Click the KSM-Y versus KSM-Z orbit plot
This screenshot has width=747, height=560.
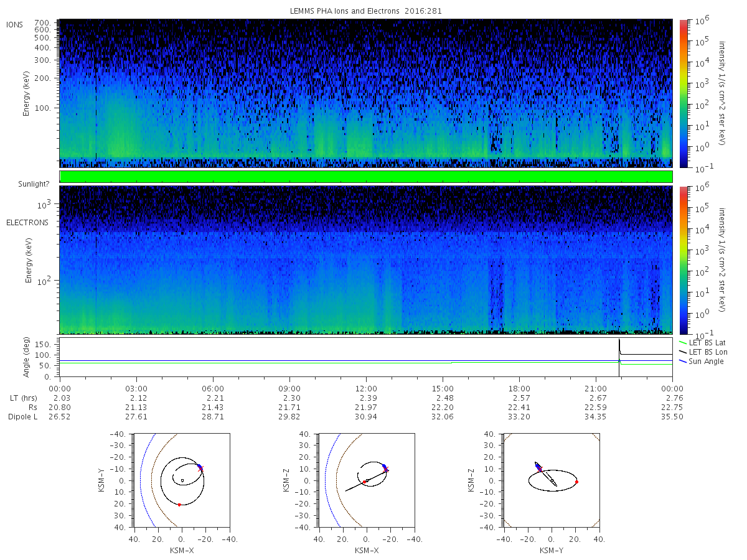[552, 480]
